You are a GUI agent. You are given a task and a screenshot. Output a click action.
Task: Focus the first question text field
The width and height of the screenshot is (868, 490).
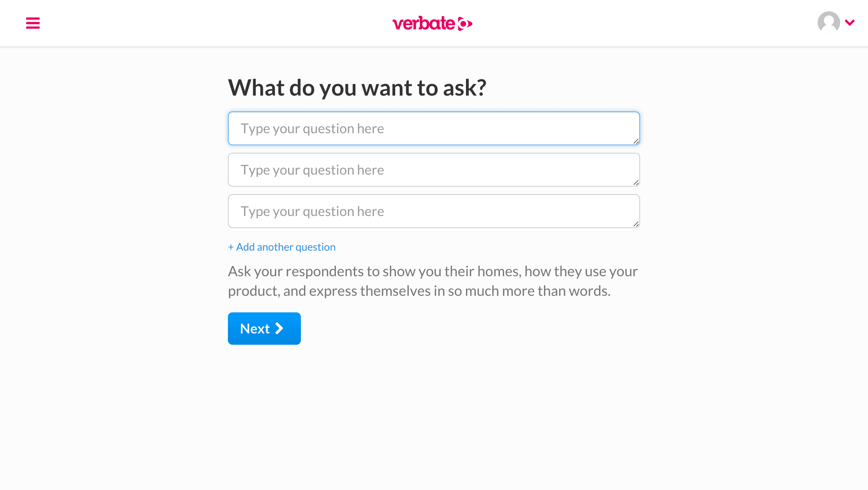(x=434, y=128)
